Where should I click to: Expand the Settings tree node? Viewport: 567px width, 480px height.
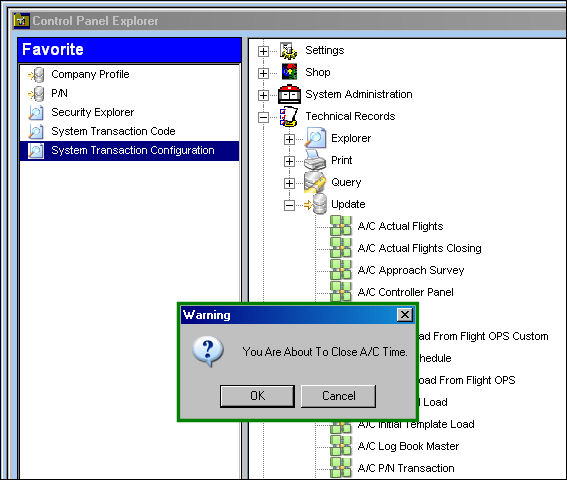coord(263,51)
